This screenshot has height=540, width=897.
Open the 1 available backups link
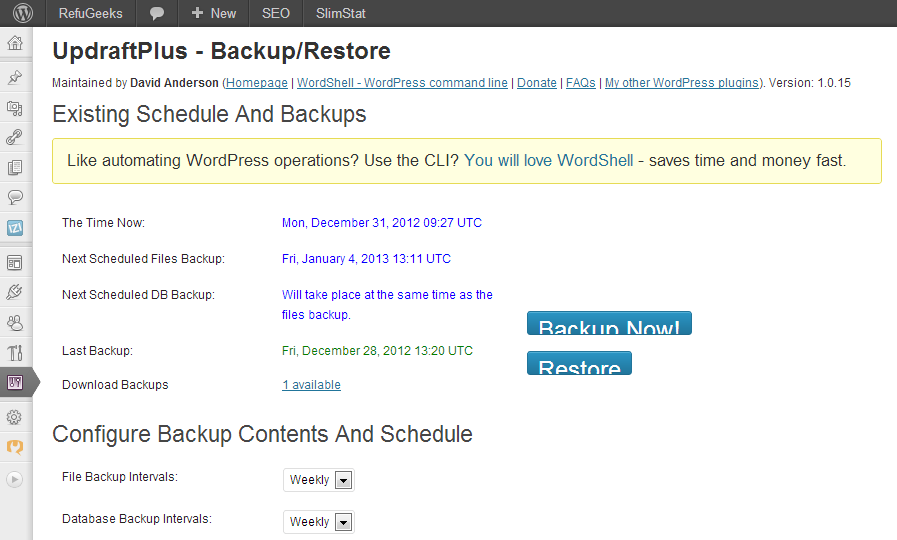(x=311, y=385)
